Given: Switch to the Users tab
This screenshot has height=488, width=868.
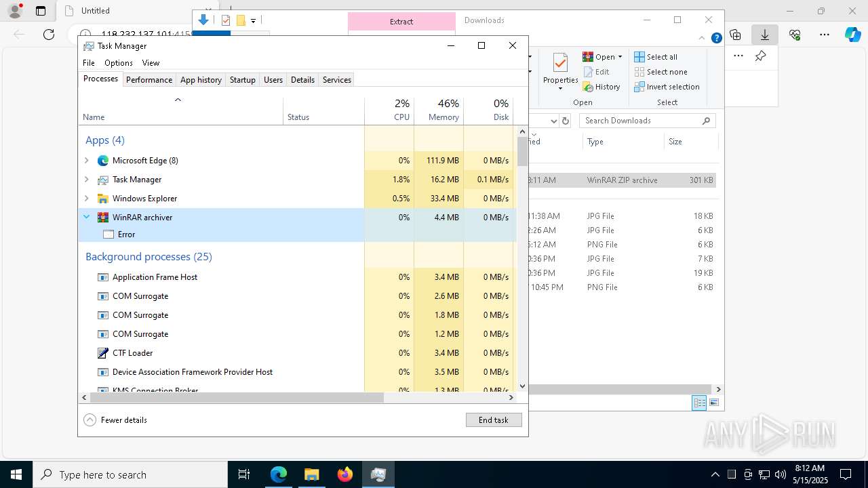Looking at the screenshot, I should click(x=273, y=80).
